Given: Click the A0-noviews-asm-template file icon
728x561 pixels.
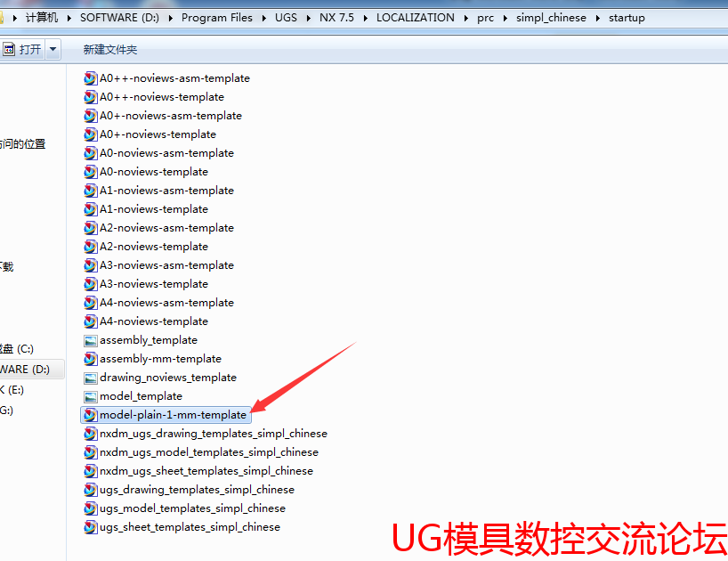Looking at the screenshot, I should click(91, 153).
